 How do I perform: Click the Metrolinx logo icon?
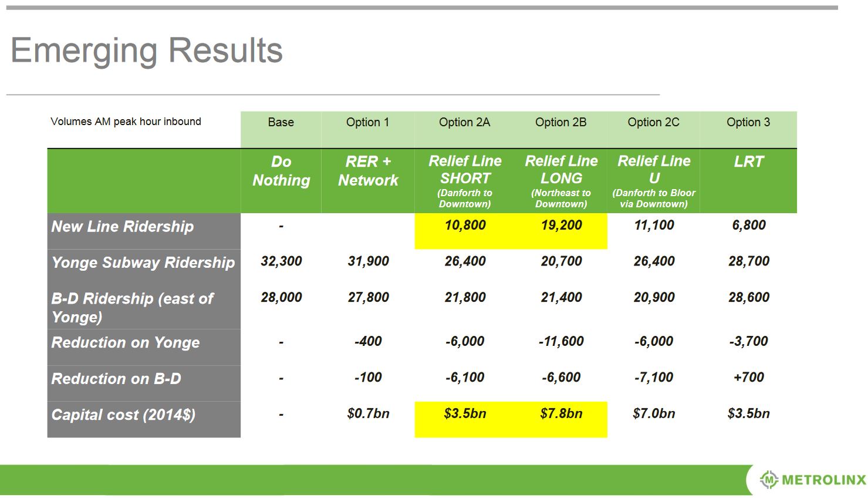(769, 480)
